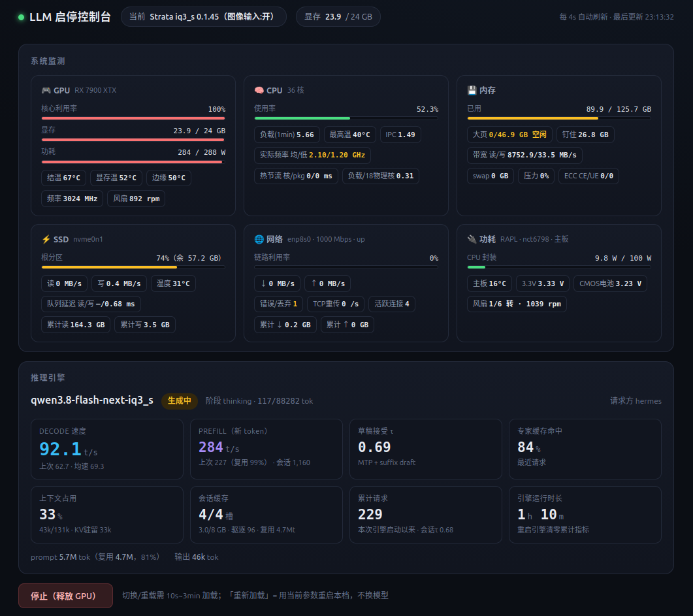The height and width of the screenshot is (616, 693).
Task: Click the 请求方 hermes label
Action: (x=636, y=401)
